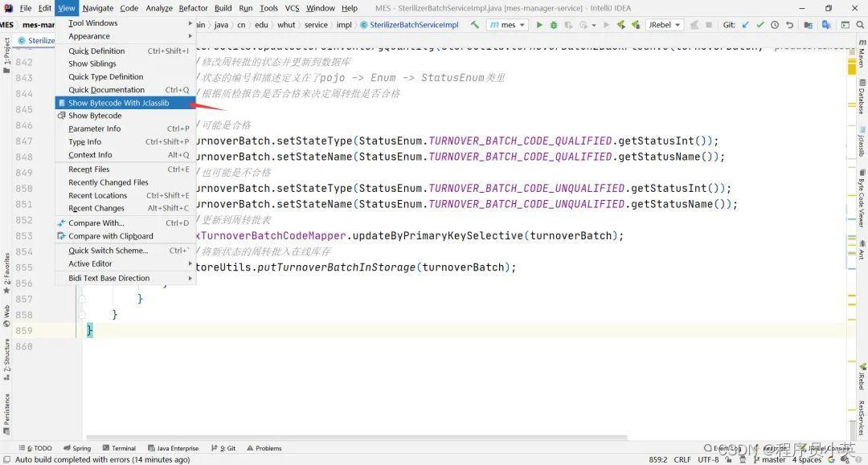Open the jclasslib side panel
The height and width of the screenshot is (465, 868).
point(862,141)
